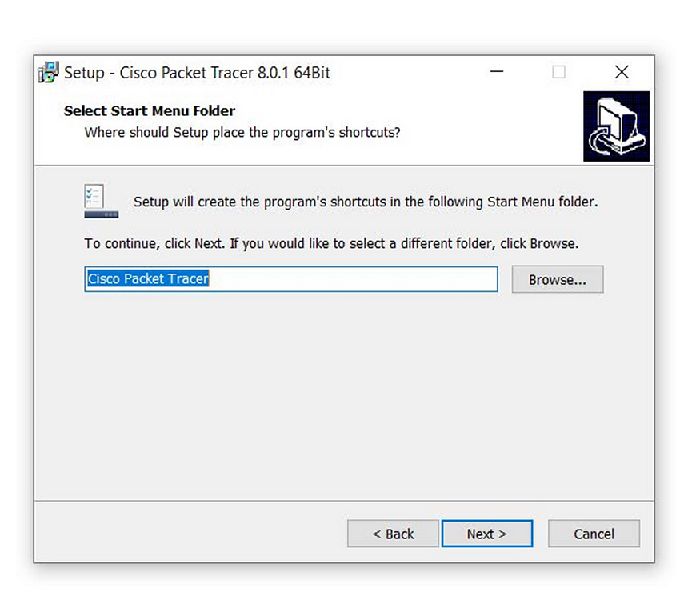Click the Next button to continue setup
The image size is (700, 608).
pos(486,534)
